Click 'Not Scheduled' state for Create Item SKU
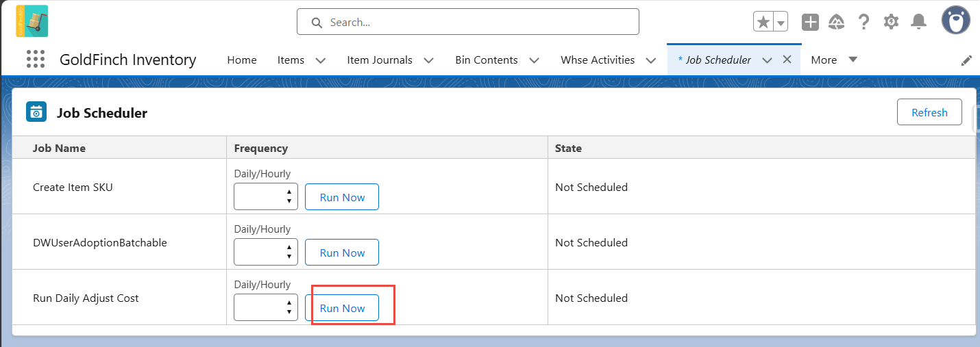 (x=591, y=187)
